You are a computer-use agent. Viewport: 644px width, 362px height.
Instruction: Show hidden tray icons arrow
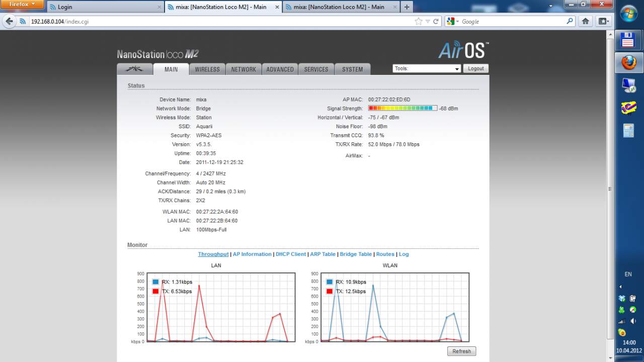[x=620, y=287]
